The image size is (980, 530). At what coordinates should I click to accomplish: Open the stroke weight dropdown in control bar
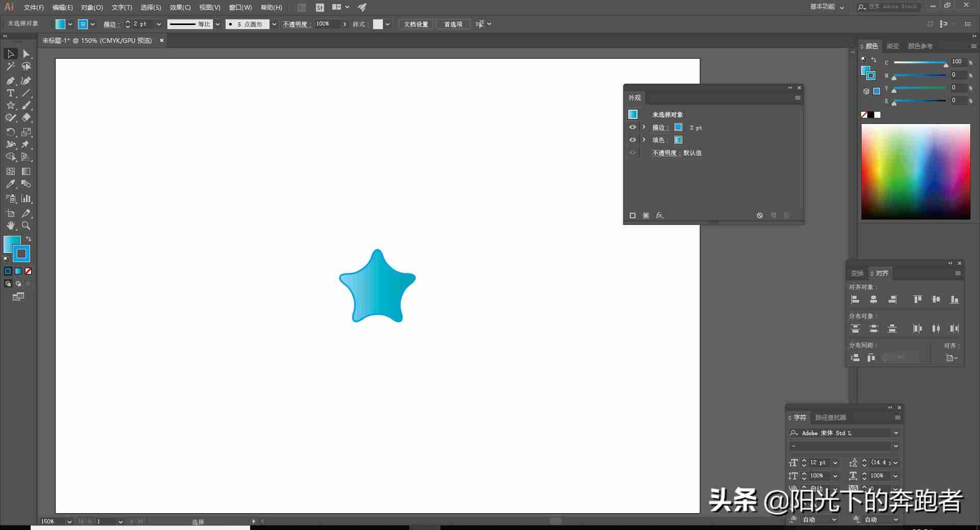click(x=159, y=24)
